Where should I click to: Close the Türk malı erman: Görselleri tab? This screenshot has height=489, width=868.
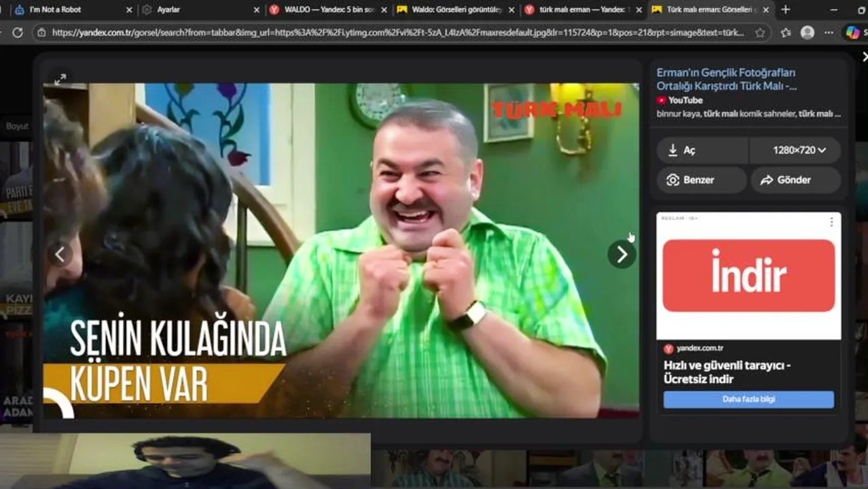[765, 10]
